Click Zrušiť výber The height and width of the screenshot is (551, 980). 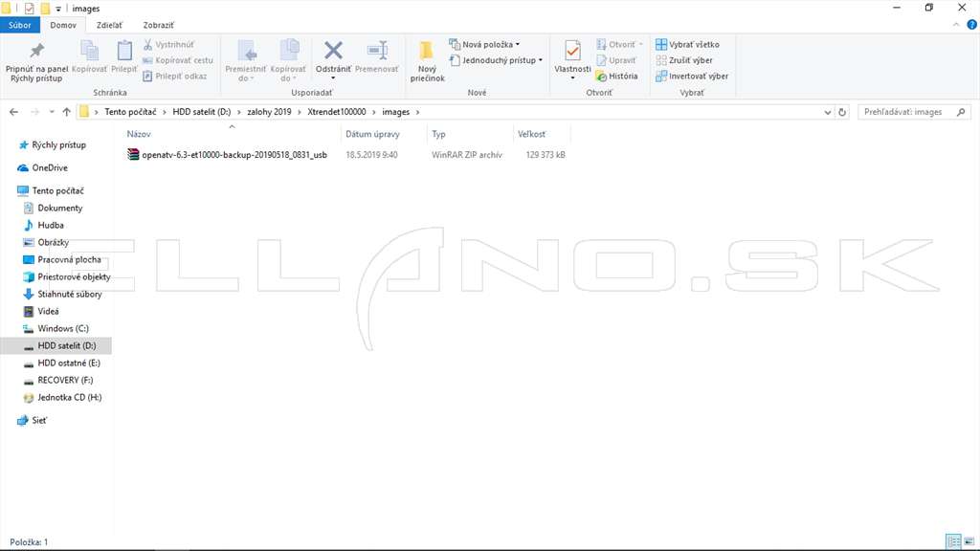pyautogui.click(x=684, y=60)
